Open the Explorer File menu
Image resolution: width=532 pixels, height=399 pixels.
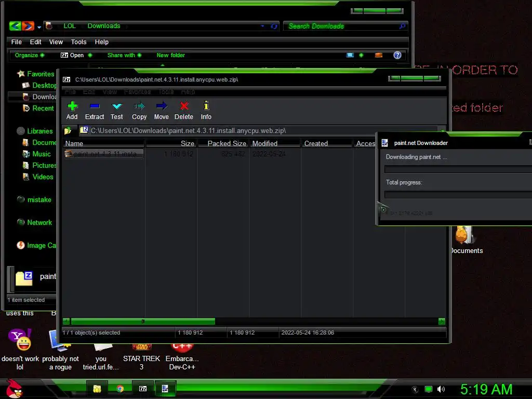point(16,42)
